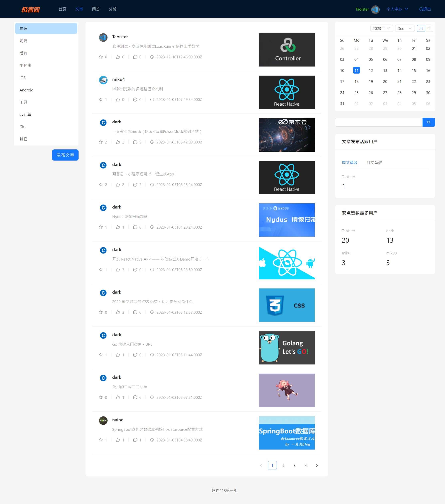The width and height of the screenshot is (445, 504).
Task: Click 分析 analytics menu item
Action: click(x=113, y=9)
